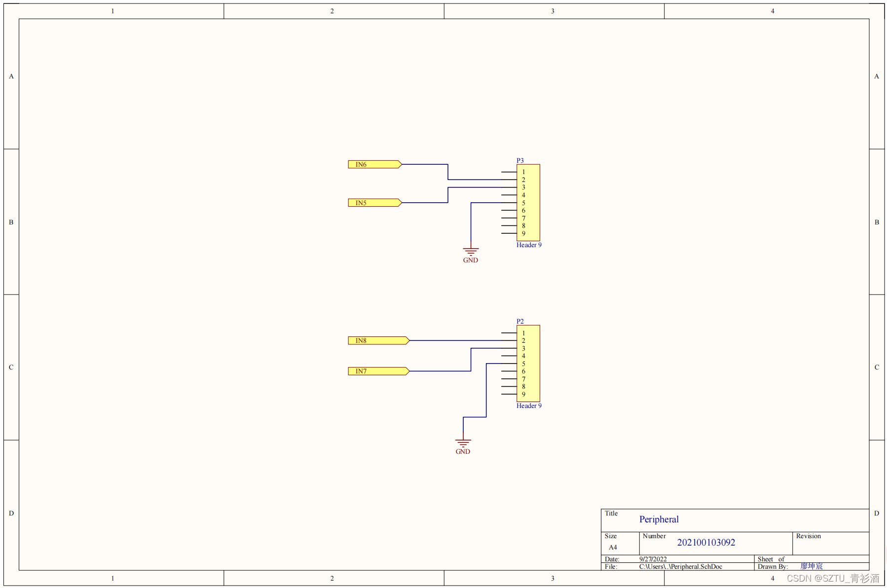Pick the IN7 port symbol

coord(378,371)
